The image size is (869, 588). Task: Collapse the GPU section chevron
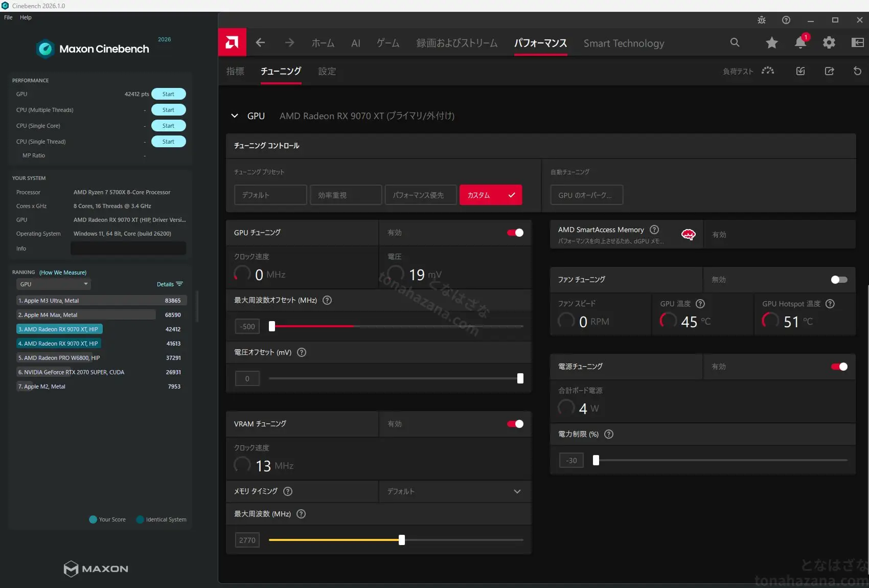(x=235, y=116)
